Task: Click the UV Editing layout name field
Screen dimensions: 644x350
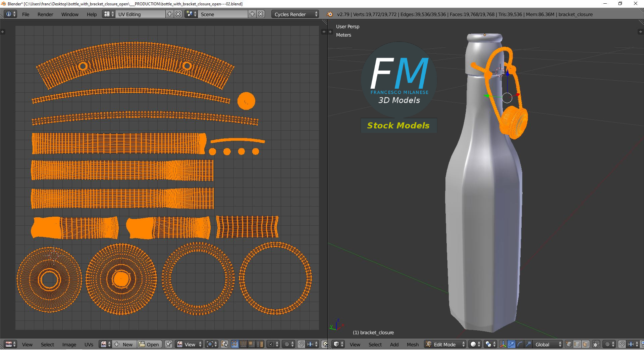Action: [x=141, y=14]
